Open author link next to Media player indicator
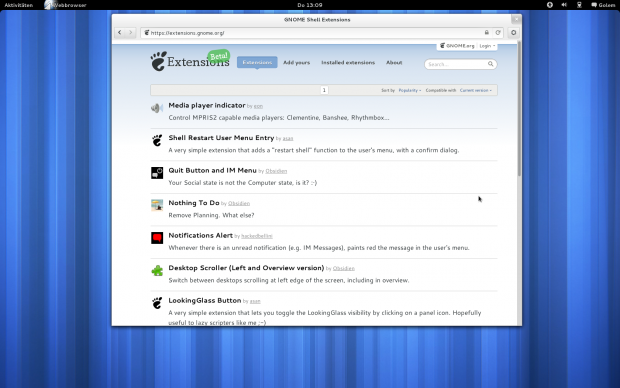This screenshot has height=388, width=620. coord(258,106)
